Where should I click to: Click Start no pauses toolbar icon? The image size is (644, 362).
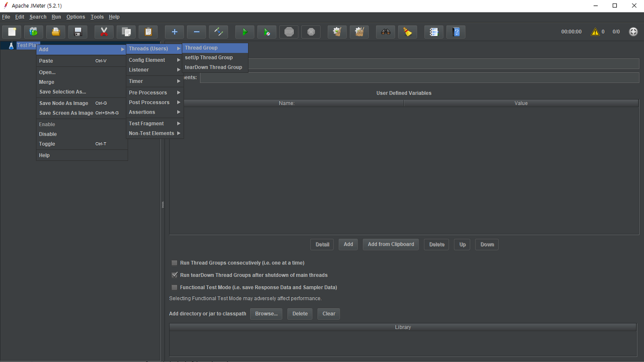[x=267, y=32]
